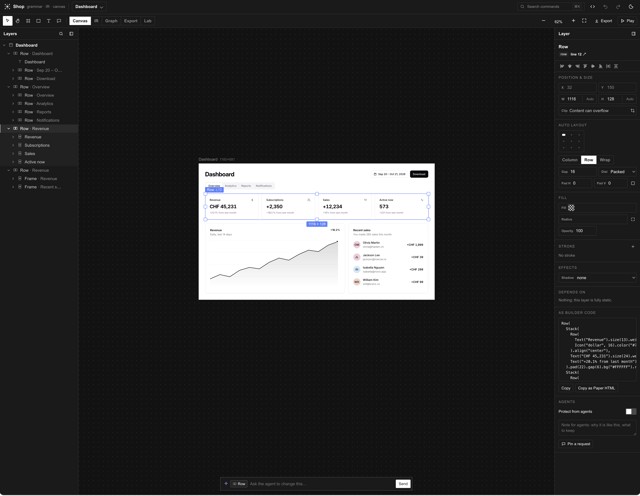Collapse the Row · Revenue layer

9,129
